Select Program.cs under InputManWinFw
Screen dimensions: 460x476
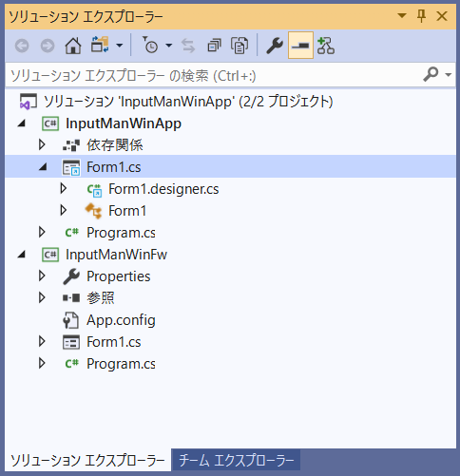pos(121,364)
